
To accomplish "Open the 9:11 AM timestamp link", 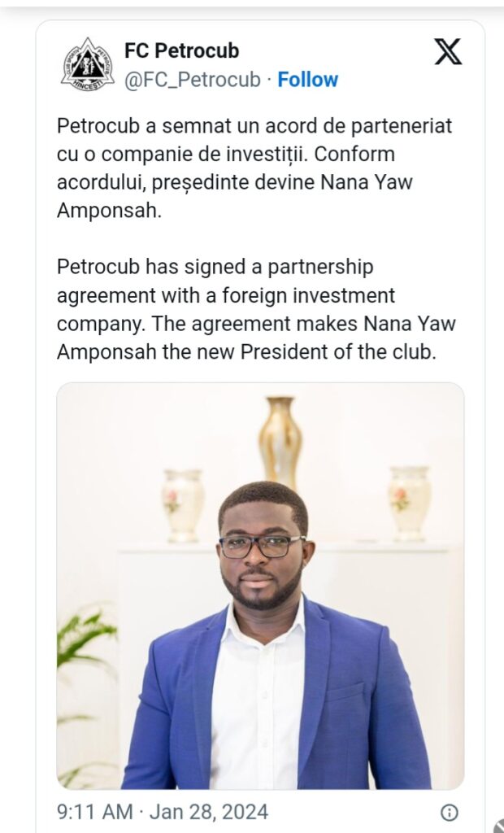I will point(93,812).
